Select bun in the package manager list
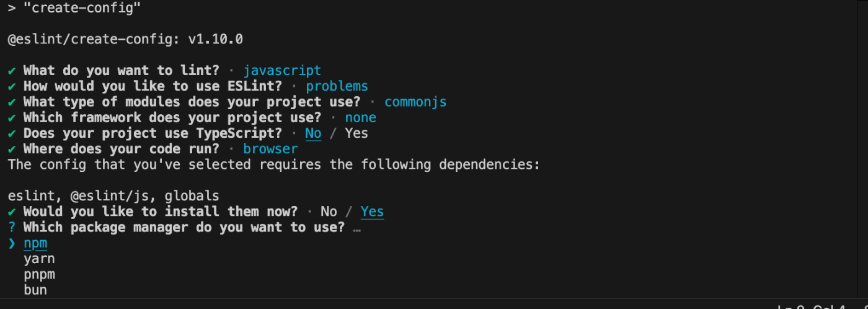868x309 pixels. tap(35, 290)
